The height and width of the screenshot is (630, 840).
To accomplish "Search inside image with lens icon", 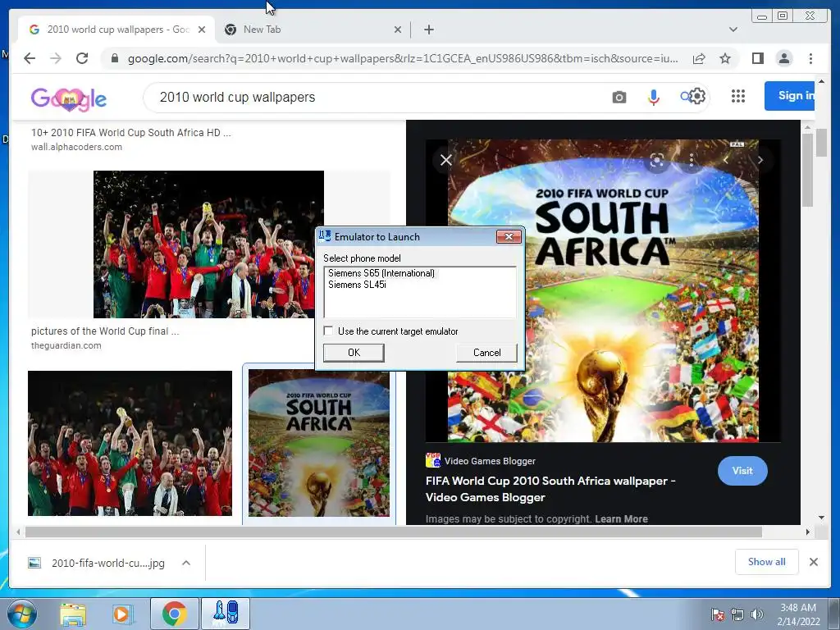I will [657, 160].
